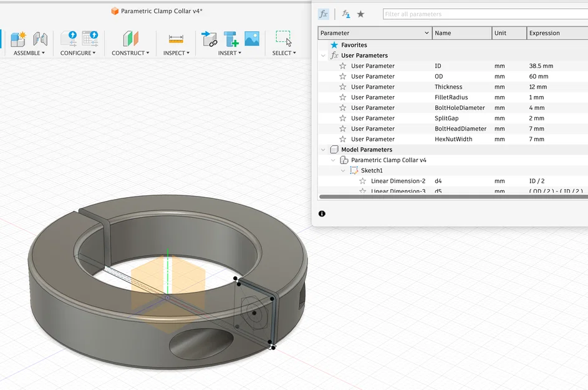Open the Parameter column header dropdown
This screenshot has height=390, width=588.
click(x=427, y=32)
